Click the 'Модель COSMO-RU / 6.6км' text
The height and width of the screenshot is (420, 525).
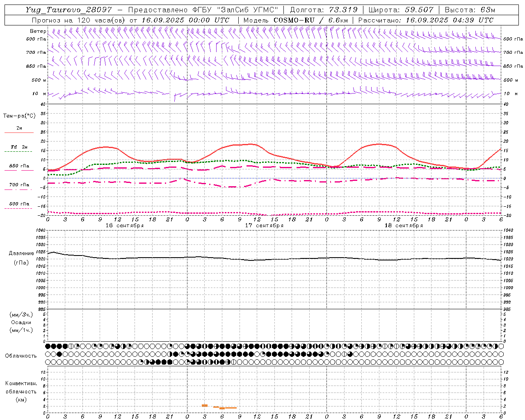pos(296,20)
